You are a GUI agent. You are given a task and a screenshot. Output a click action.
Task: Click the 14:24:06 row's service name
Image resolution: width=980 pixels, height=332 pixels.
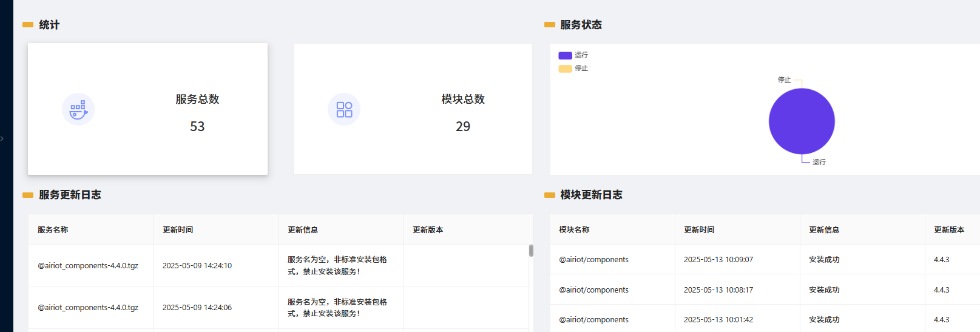pyautogui.click(x=88, y=308)
